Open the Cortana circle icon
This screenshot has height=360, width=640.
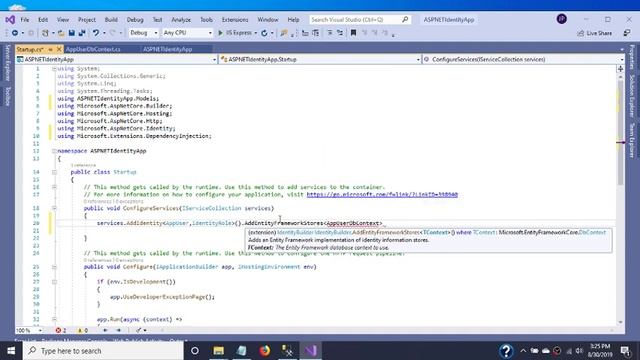point(195,351)
